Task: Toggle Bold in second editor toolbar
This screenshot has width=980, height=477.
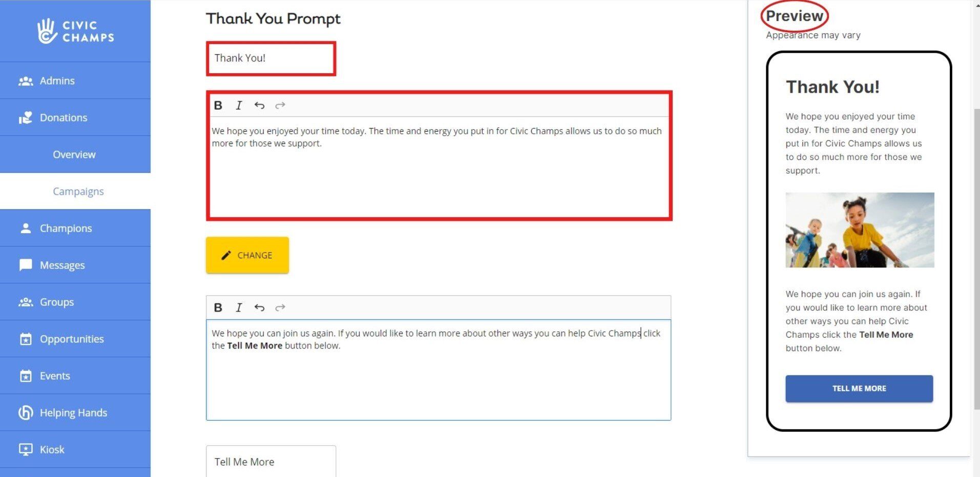Action: point(218,307)
